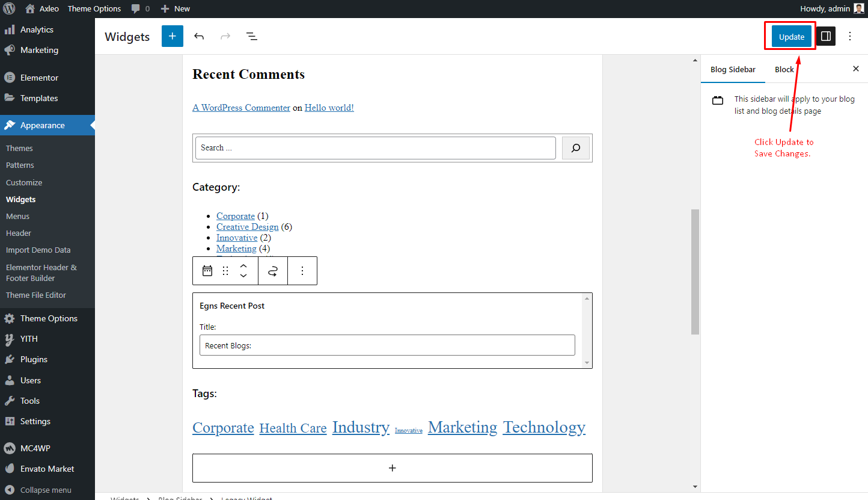Open the Marketing category link
This screenshot has height=500, width=868.
[x=236, y=248]
